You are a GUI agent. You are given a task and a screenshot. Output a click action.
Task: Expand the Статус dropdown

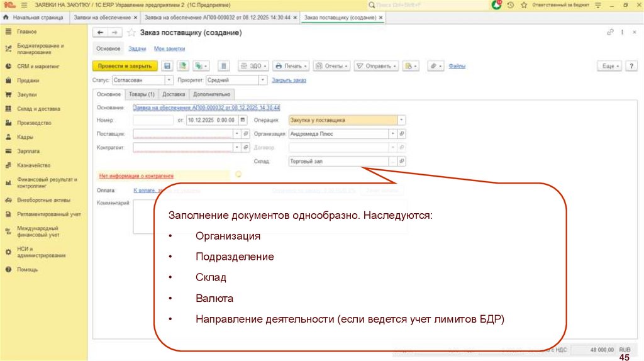pyautogui.click(x=169, y=81)
